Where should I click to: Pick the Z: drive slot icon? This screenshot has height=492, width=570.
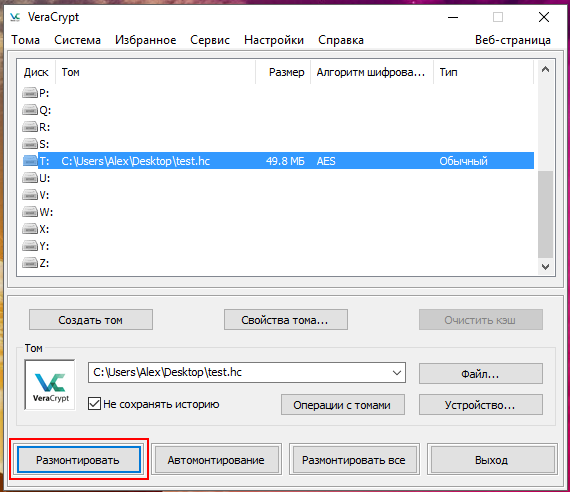(x=30, y=263)
